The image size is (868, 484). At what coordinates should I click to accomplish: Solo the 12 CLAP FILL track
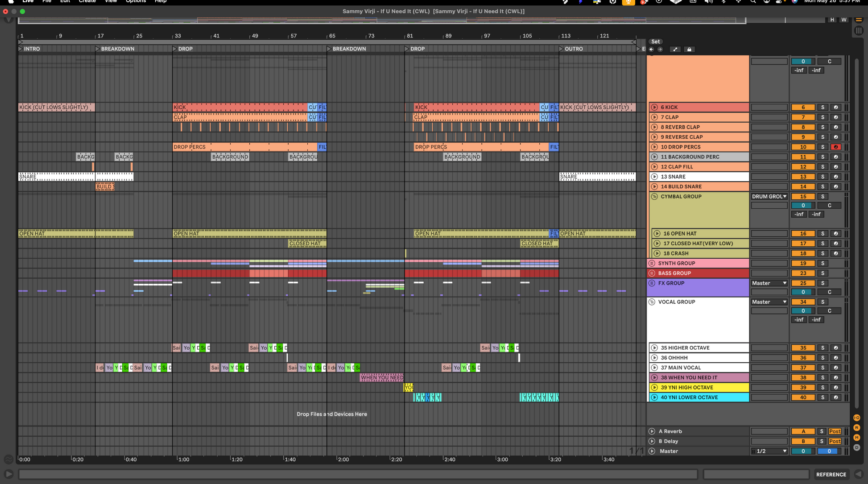[823, 167]
